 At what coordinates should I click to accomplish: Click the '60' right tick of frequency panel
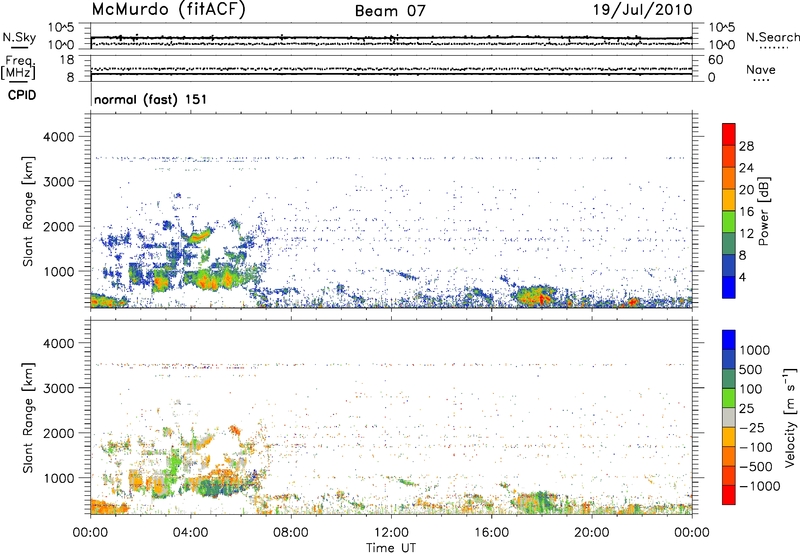tap(716, 60)
